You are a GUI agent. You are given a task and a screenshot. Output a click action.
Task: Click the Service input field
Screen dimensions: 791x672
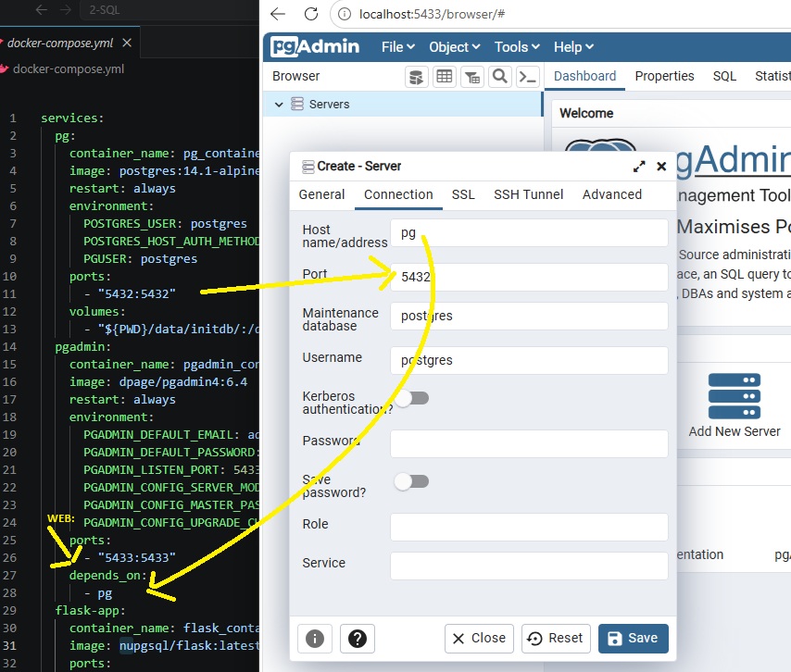click(529, 566)
